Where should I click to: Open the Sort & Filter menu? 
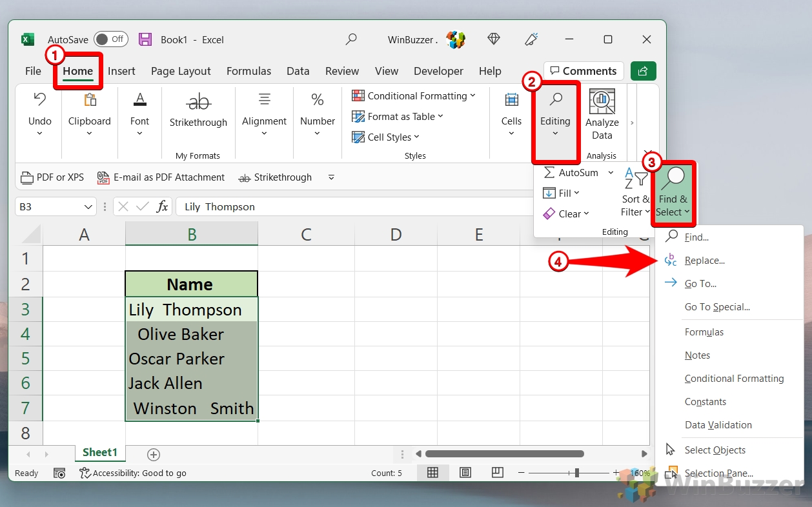point(635,192)
